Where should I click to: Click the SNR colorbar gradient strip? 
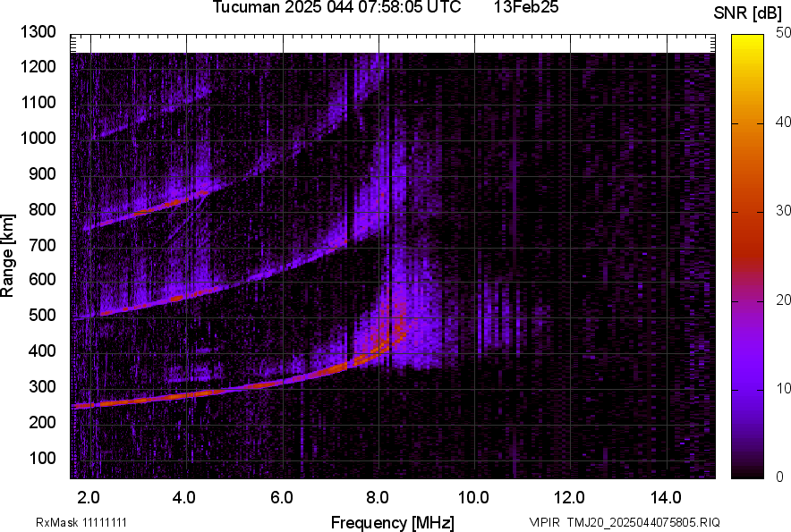click(747, 257)
